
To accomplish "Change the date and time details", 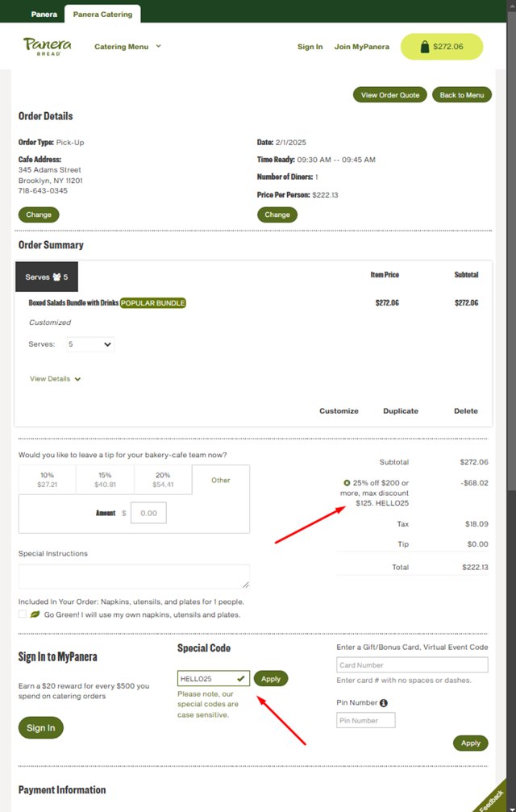I will pos(277,215).
